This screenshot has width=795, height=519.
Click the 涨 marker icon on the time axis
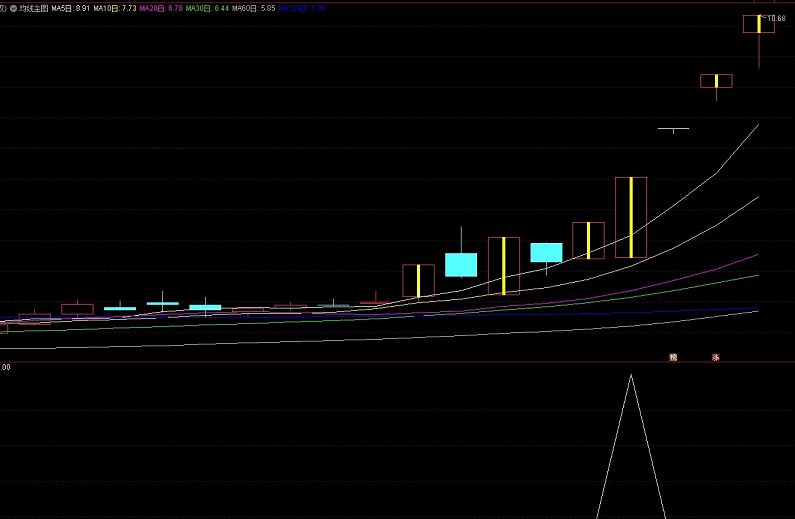click(716, 357)
